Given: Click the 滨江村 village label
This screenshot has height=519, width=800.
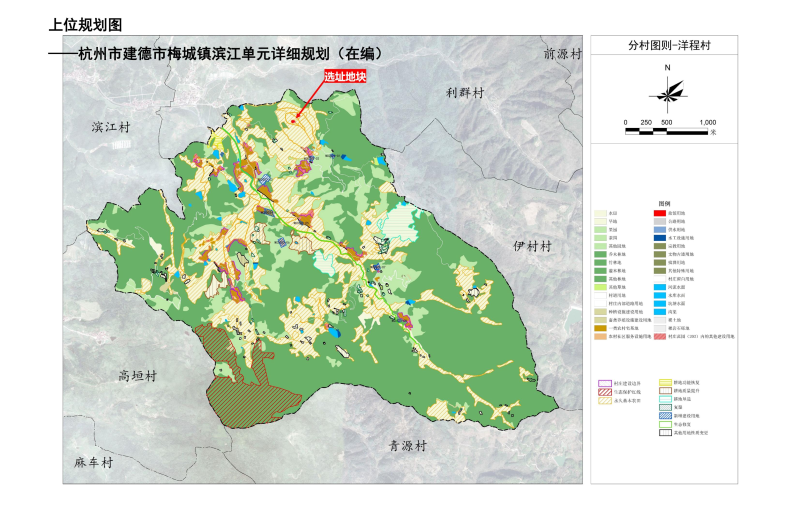Looking at the screenshot, I should coord(111,128).
